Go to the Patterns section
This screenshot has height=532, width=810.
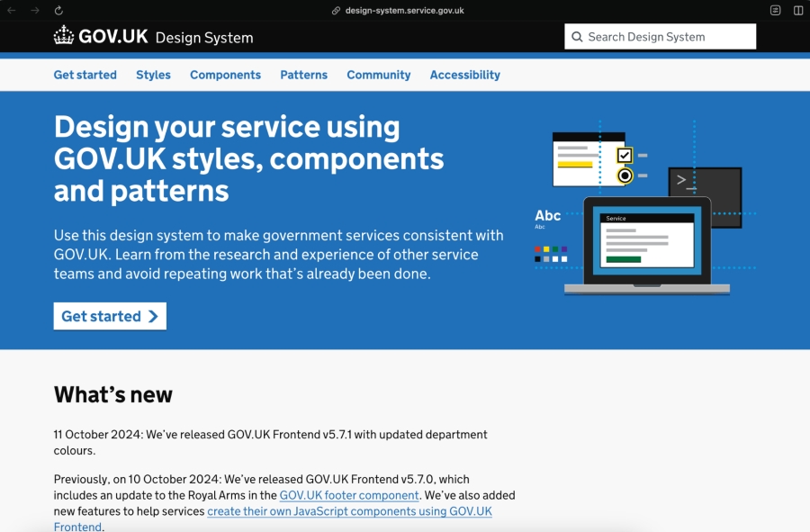(303, 75)
